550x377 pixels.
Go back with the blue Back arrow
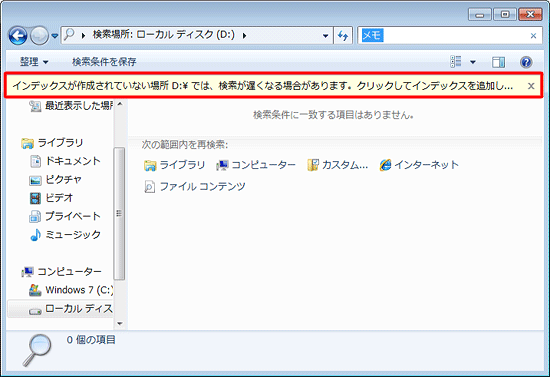pos(18,35)
